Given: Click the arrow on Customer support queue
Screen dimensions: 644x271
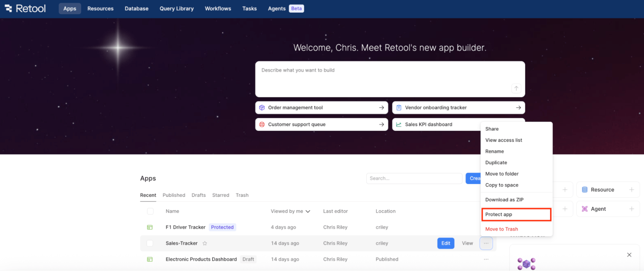Looking at the screenshot, I should (381, 124).
